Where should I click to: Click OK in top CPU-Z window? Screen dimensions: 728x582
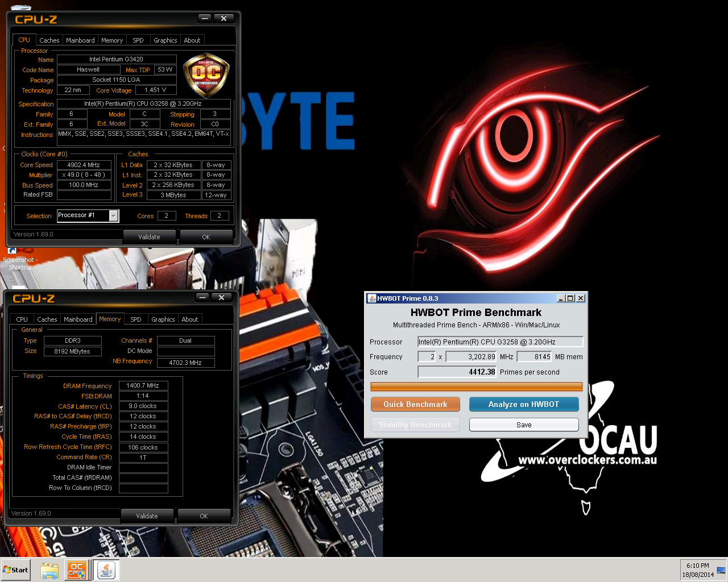point(206,237)
